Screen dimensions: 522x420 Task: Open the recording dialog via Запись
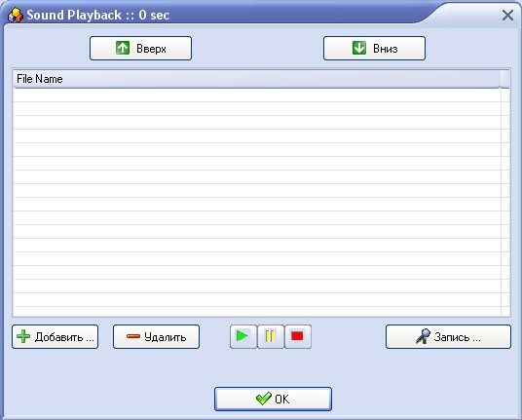(448, 337)
